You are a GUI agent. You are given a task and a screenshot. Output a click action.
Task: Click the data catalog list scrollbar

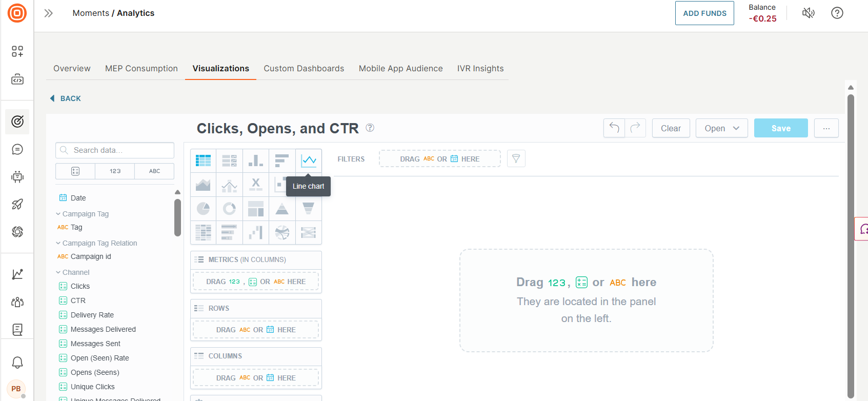(x=177, y=218)
